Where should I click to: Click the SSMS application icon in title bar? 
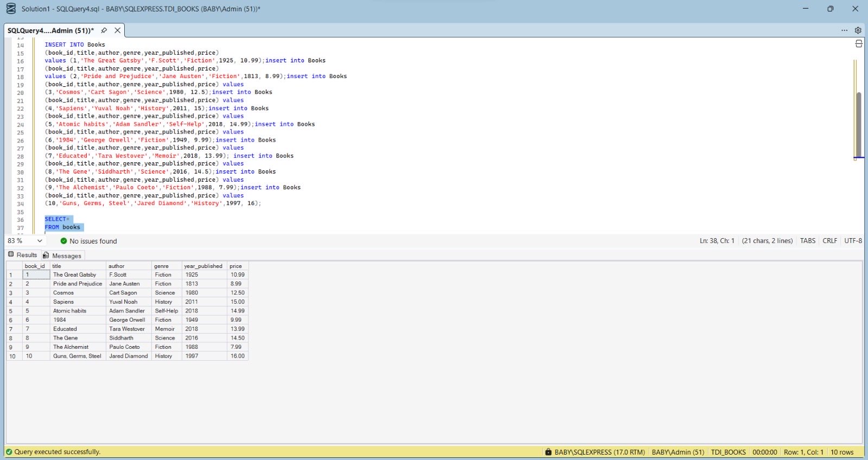click(11, 9)
